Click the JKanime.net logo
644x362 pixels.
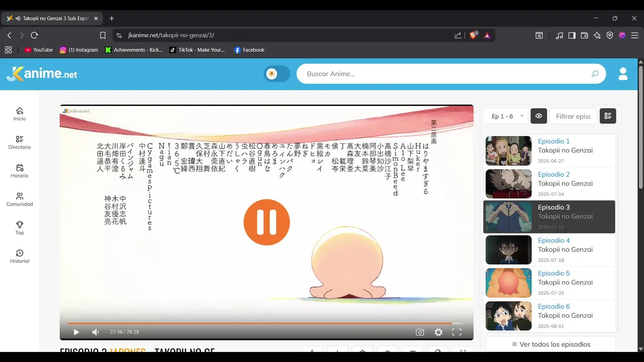pos(42,74)
